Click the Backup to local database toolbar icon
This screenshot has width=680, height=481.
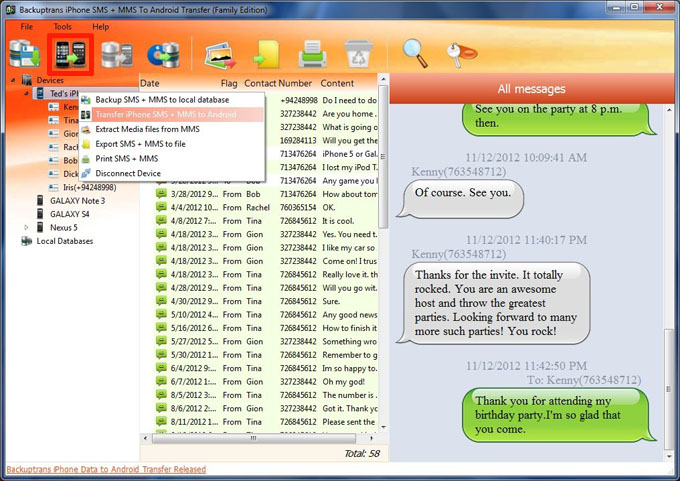[x=24, y=54]
